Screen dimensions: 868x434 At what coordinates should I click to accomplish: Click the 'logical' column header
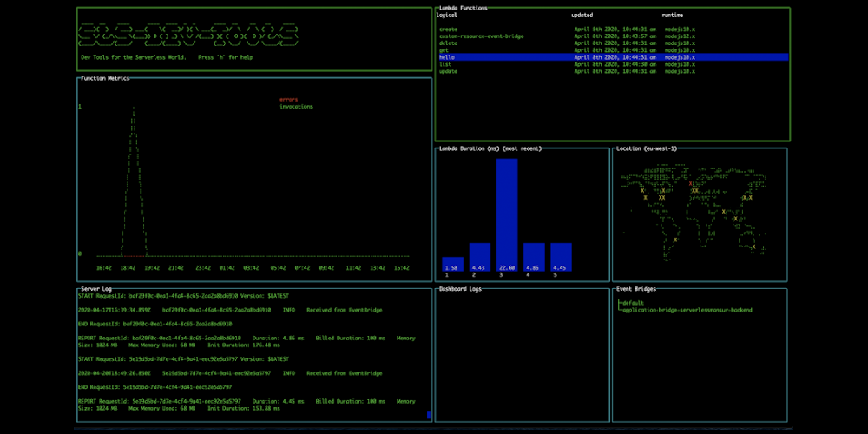447,16
